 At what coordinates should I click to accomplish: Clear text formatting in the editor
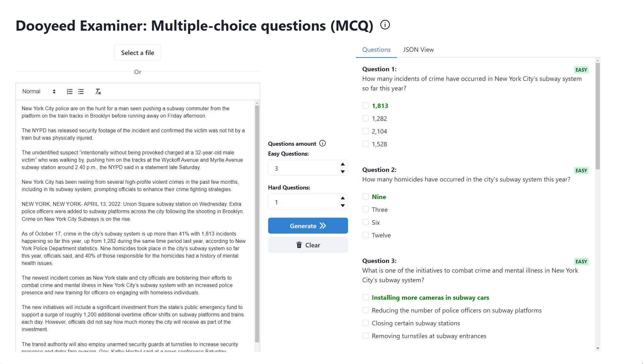pyautogui.click(x=98, y=92)
